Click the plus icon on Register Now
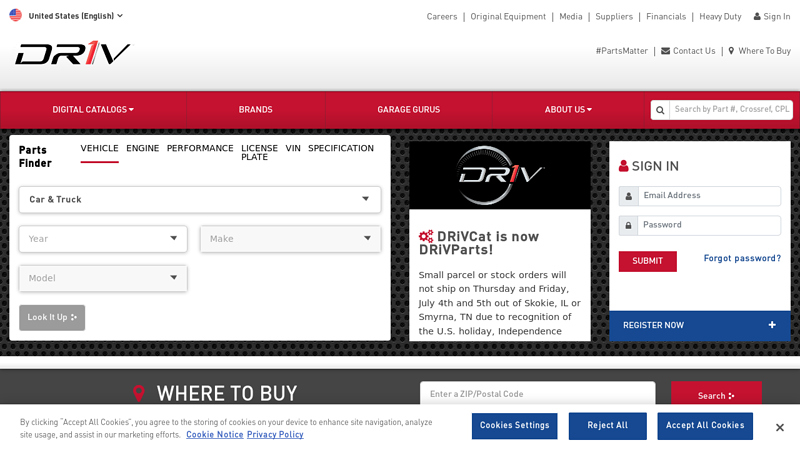Image resolution: width=800 pixels, height=450 pixels. (x=772, y=325)
